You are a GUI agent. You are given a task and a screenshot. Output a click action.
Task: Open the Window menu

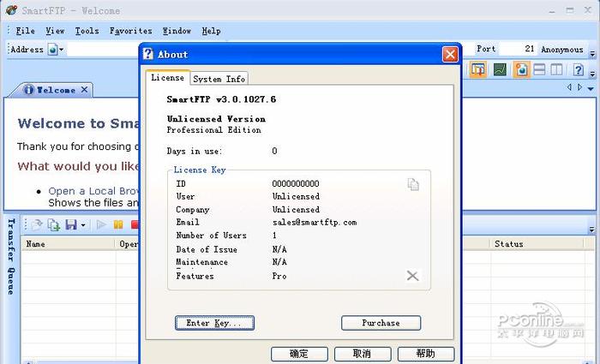[177, 31]
